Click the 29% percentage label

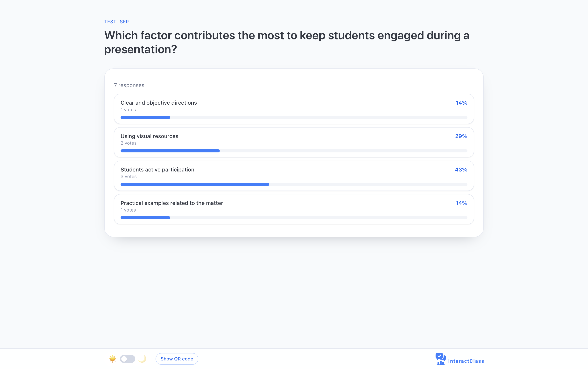pos(461,136)
